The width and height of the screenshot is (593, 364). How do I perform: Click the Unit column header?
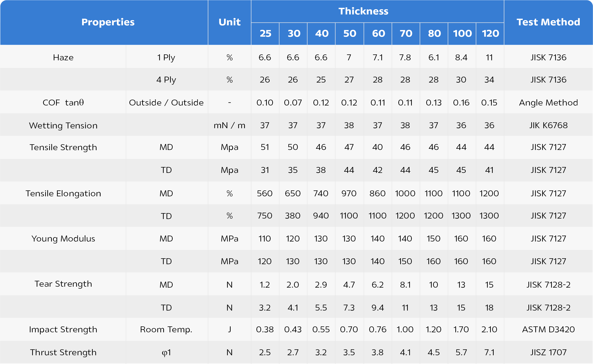coord(229,22)
